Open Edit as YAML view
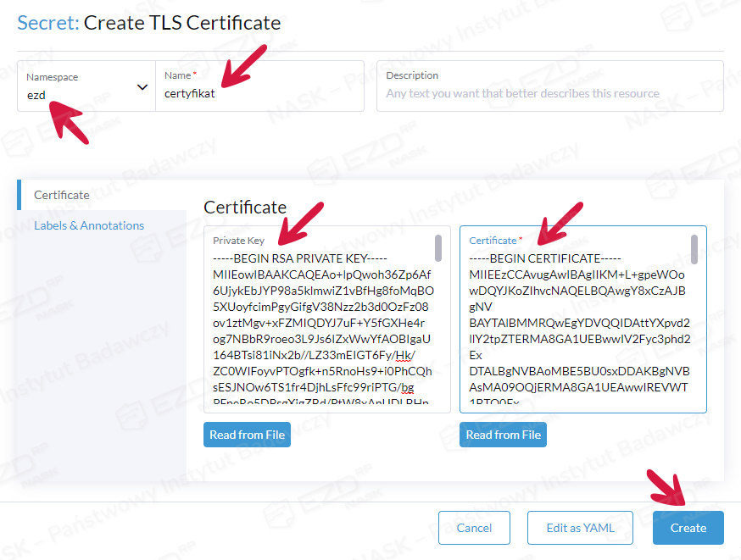Screen dimensions: 741x560 pos(580,528)
